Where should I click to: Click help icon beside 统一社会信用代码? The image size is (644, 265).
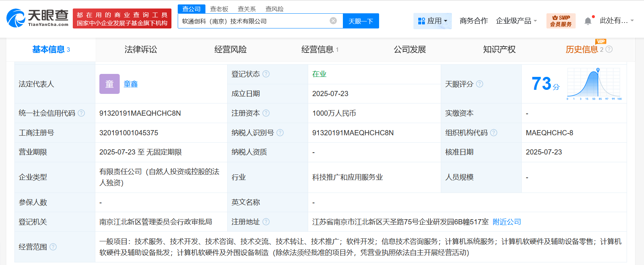81,113
